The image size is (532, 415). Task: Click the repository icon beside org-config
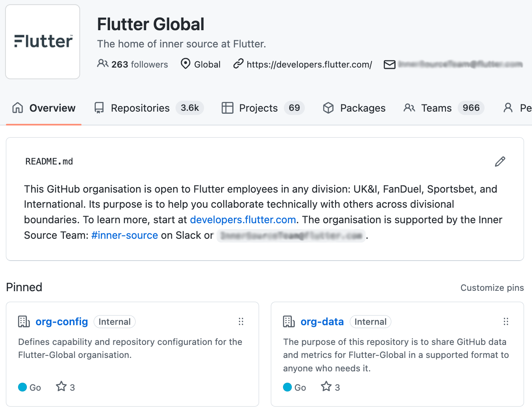pos(24,322)
